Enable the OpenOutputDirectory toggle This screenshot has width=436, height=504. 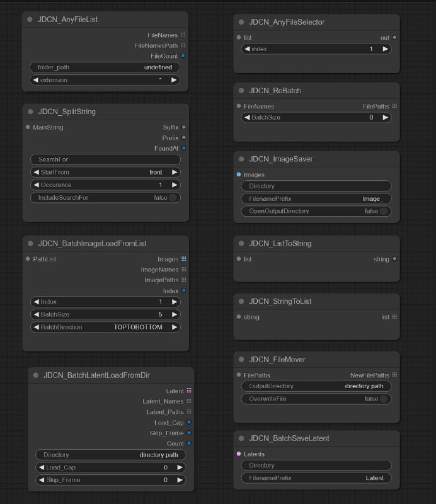[383, 211]
